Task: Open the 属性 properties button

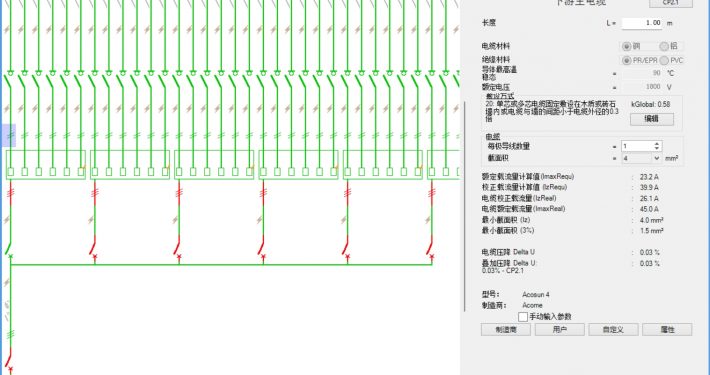Action: pos(667,329)
